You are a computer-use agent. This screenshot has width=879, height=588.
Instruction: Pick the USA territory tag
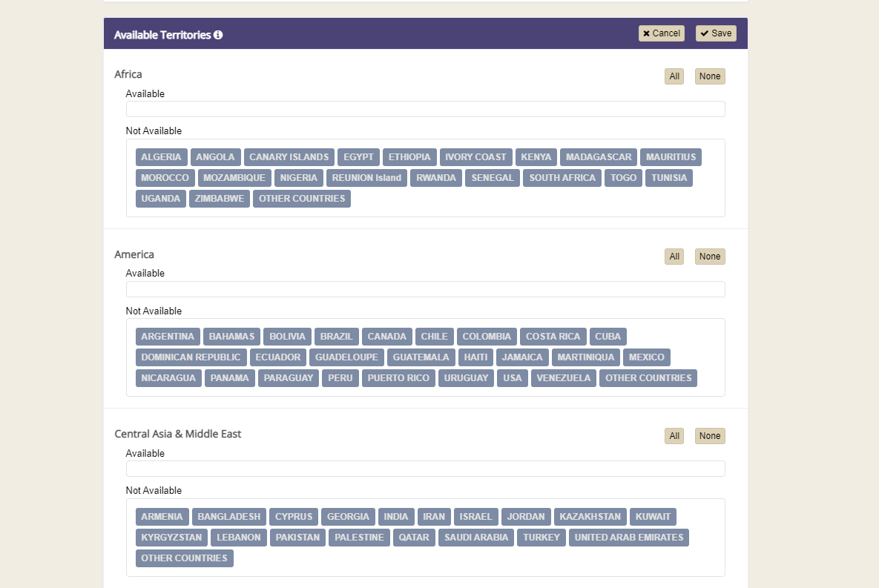(x=512, y=378)
